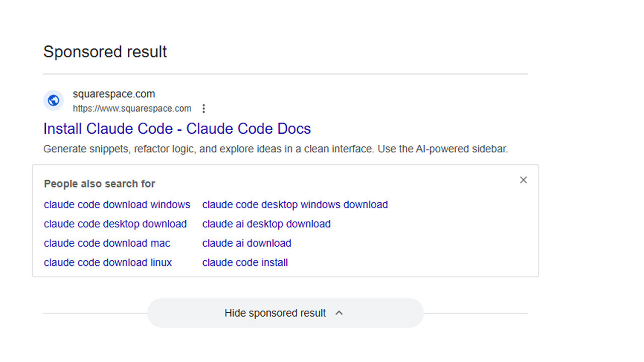Screen dimensions: 644x362
Task: Open the three-dot menu next to the URL
Action: tap(204, 109)
